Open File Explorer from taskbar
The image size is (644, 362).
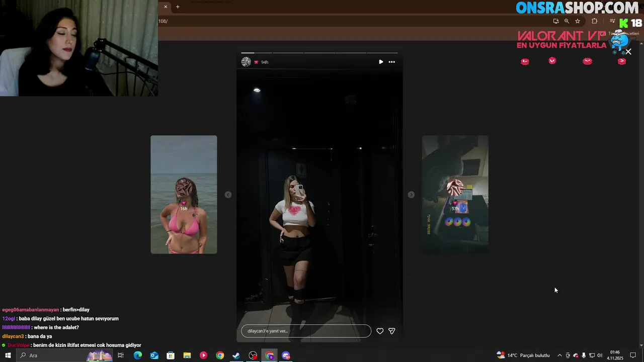[187, 355]
